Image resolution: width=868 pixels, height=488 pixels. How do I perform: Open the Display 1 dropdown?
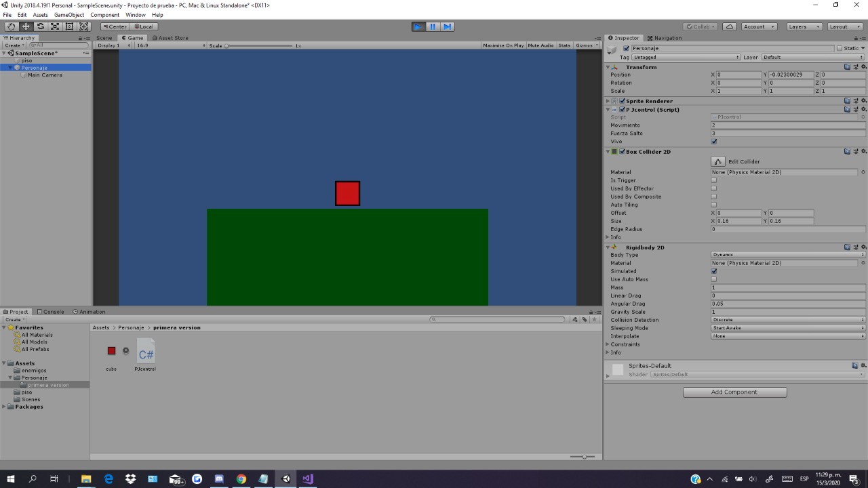click(x=112, y=45)
